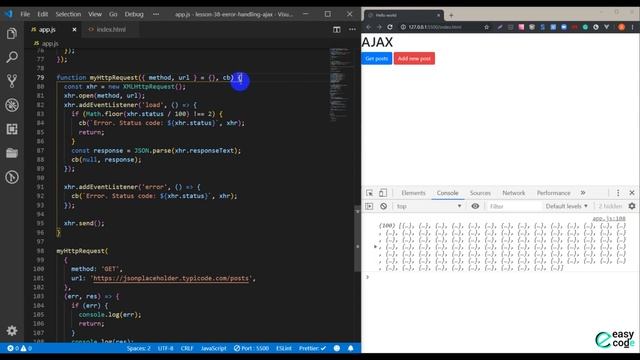Image resolution: width=640 pixels, height=360 pixels.
Task: Reload the browser page
Action: 390,27
